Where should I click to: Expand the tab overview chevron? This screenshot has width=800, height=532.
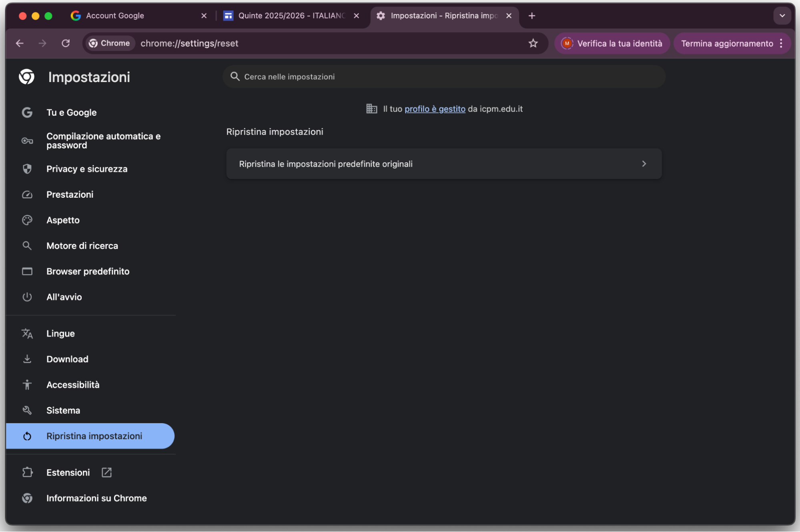[x=782, y=16]
